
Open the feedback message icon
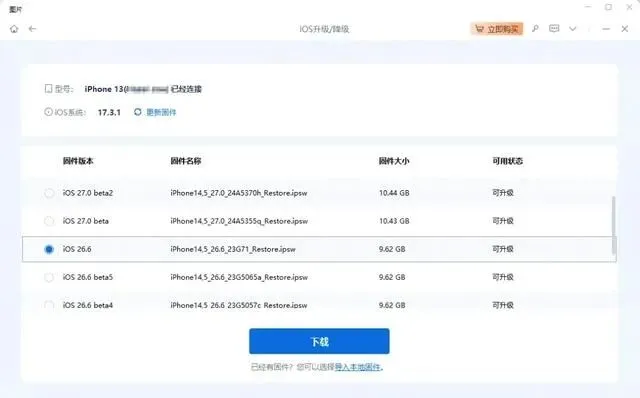tap(554, 29)
